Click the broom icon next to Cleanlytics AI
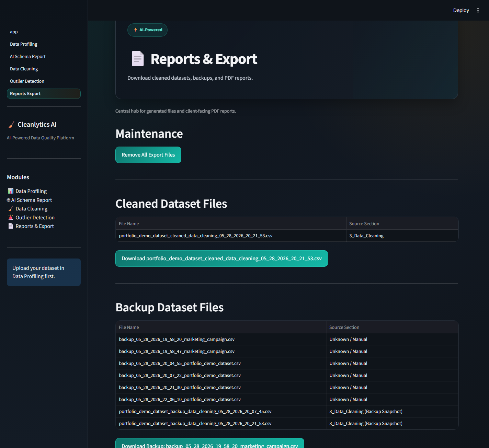 (11, 125)
